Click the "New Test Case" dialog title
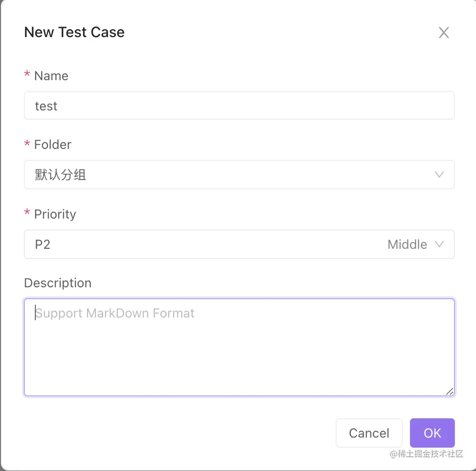The image size is (476, 471). tap(74, 33)
